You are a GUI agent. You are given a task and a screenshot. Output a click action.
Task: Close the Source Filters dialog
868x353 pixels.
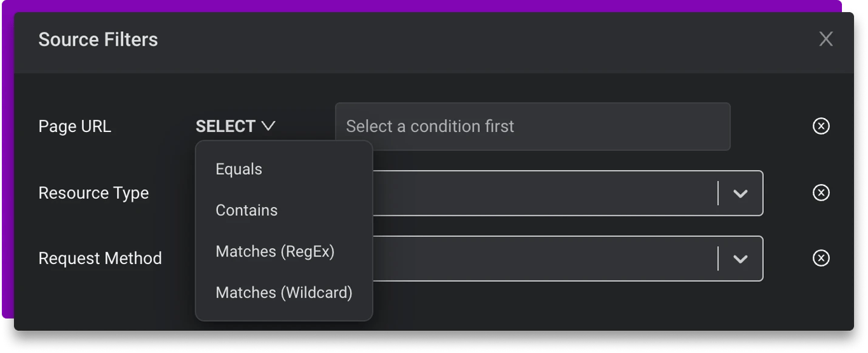825,39
